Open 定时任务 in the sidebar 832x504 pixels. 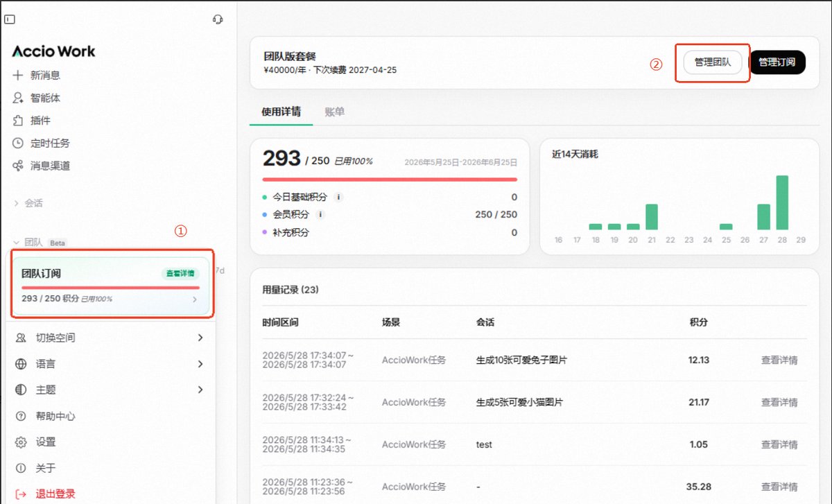click(50, 144)
